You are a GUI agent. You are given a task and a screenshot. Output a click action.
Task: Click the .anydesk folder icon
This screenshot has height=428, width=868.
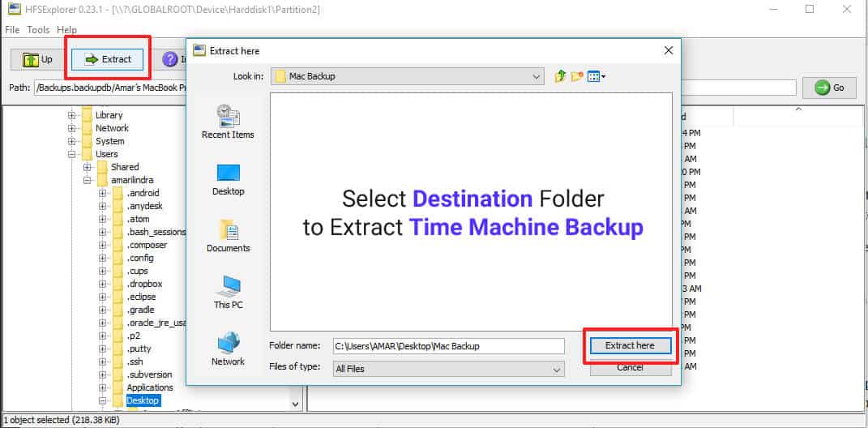(x=118, y=206)
